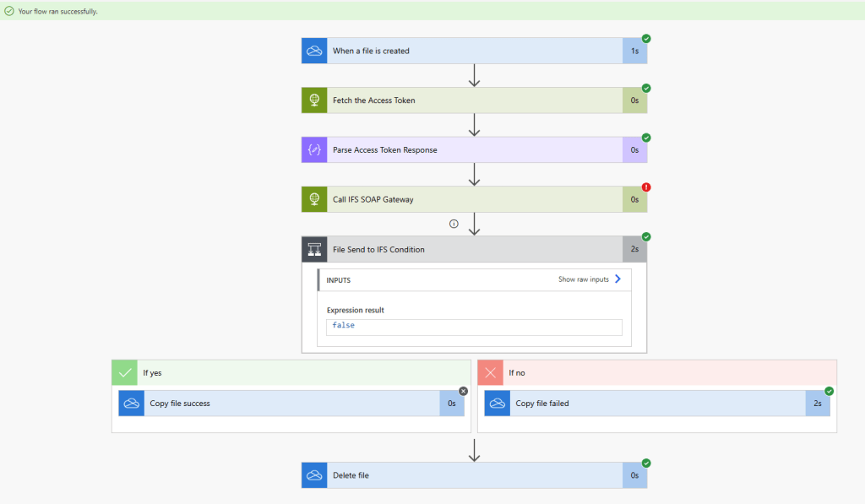Click the condition icon on File Send to IFS Condition

[x=314, y=249]
